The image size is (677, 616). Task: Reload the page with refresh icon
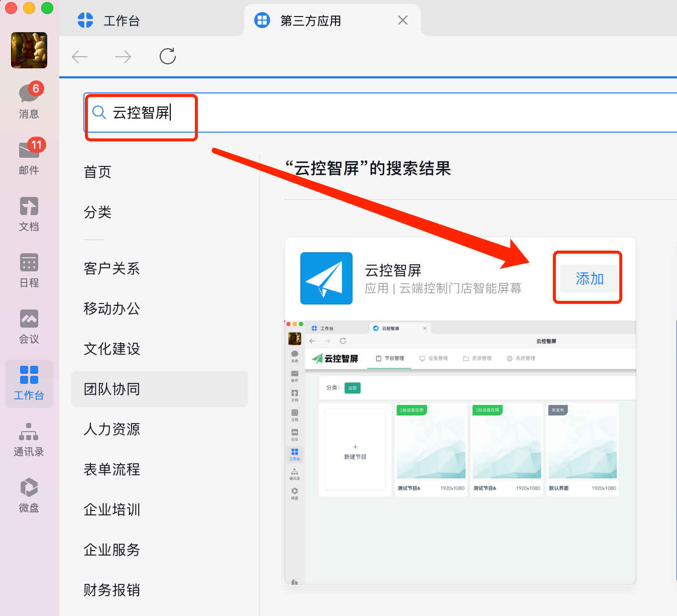click(168, 56)
